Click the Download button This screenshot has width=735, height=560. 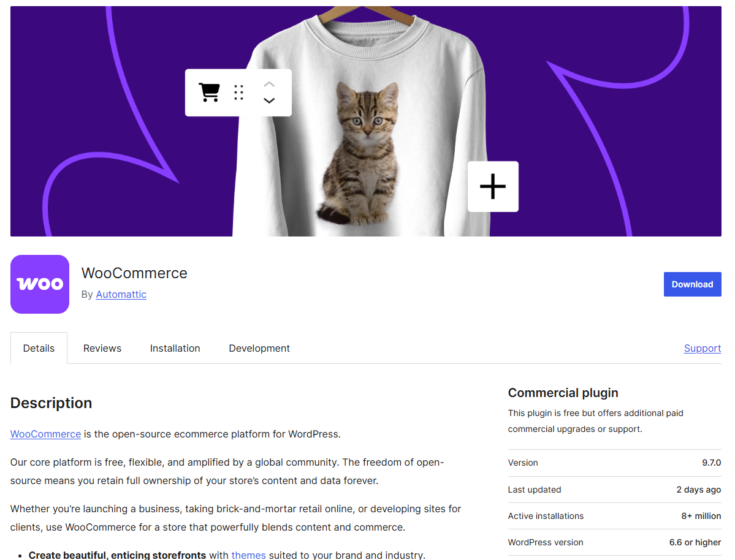(692, 284)
